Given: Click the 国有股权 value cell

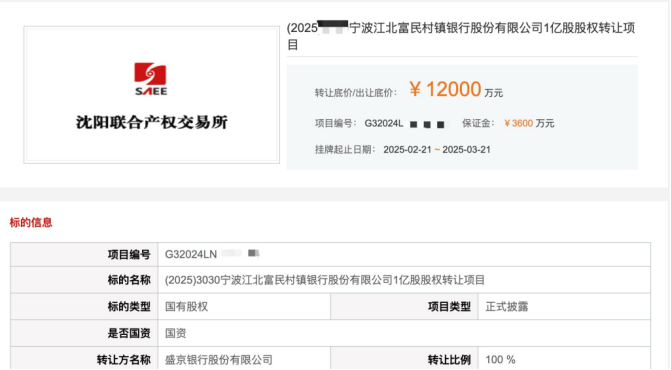Looking at the screenshot, I should [244, 307].
